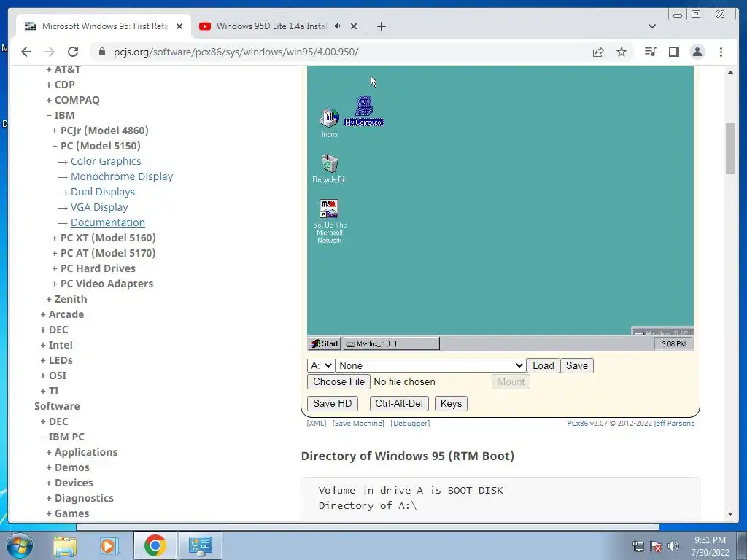Expand PCjr (Model 4860) node
Image resolution: width=747 pixels, height=560 pixels.
coord(101,131)
